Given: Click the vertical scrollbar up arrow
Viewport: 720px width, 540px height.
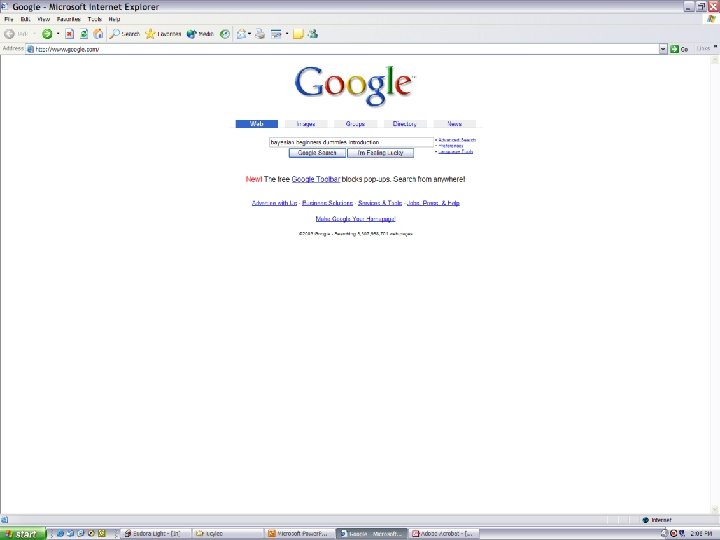Looking at the screenshot, I should (x=715, y=60).
